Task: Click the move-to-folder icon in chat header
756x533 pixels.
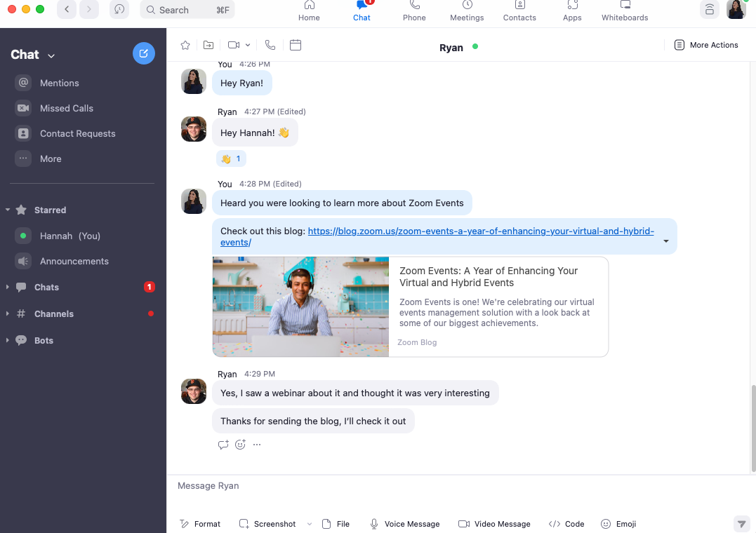Action: (x=208, y=46)
